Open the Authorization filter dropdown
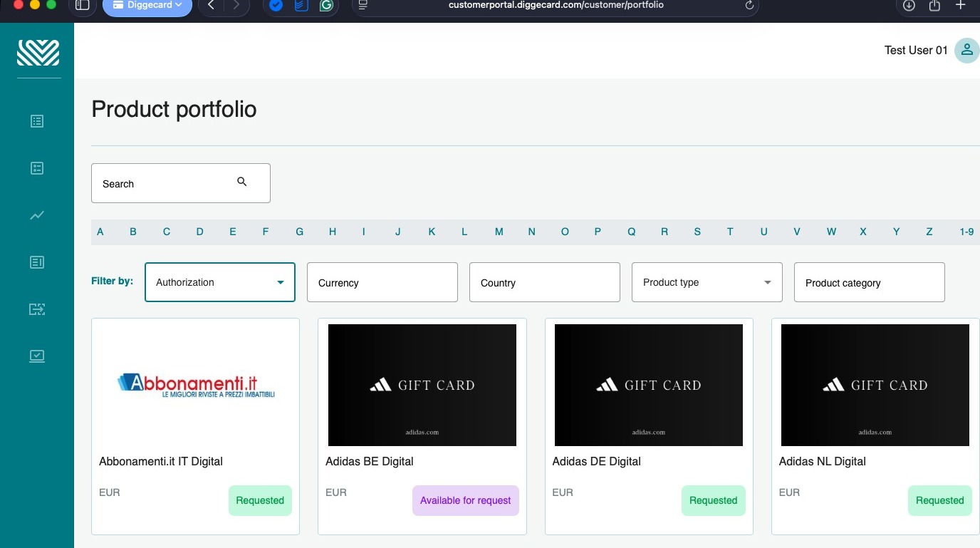The height and width of the screenshot is (548, 980). [x=220, y=282]
